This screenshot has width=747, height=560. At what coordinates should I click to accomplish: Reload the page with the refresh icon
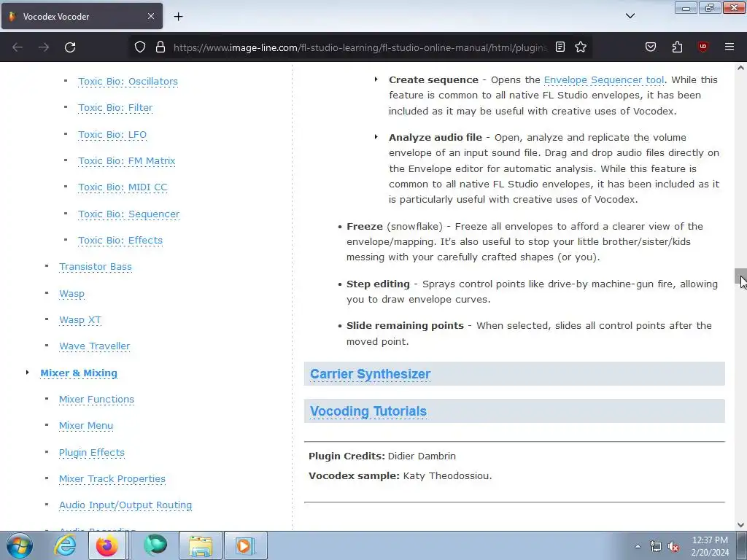pos(70,47)
